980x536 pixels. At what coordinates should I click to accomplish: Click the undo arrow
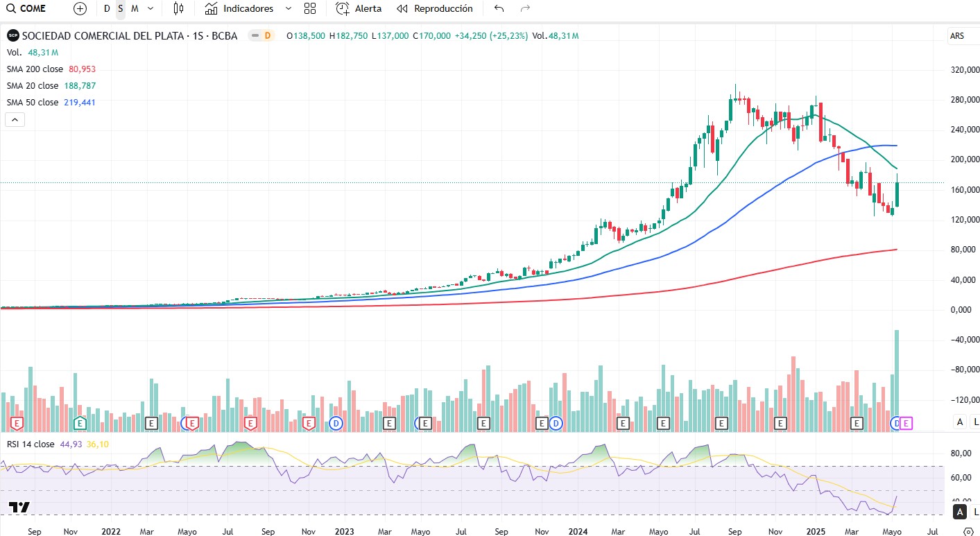[499, 8]
